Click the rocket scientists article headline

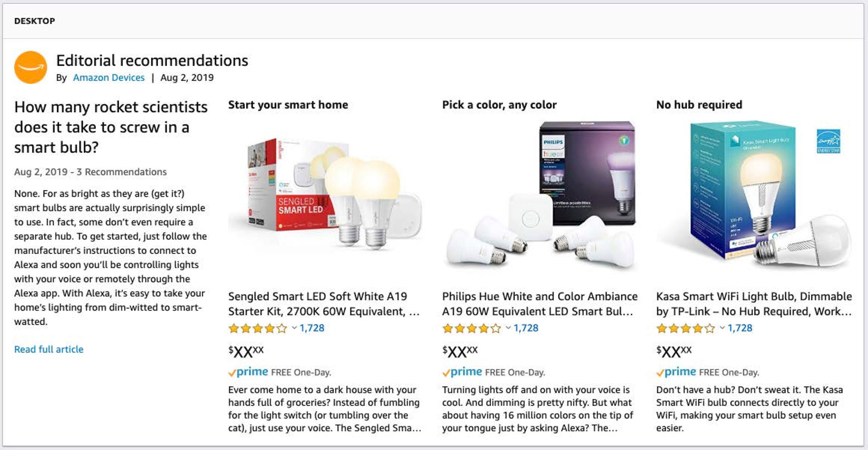[111, 127]
